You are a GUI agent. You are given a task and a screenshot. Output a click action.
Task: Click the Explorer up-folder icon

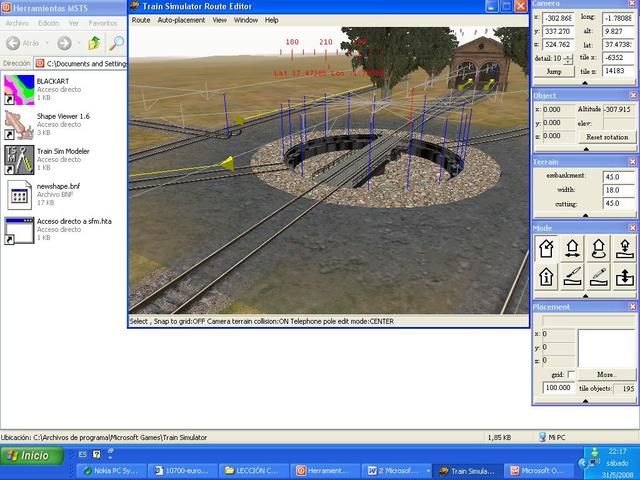(93, 43)
